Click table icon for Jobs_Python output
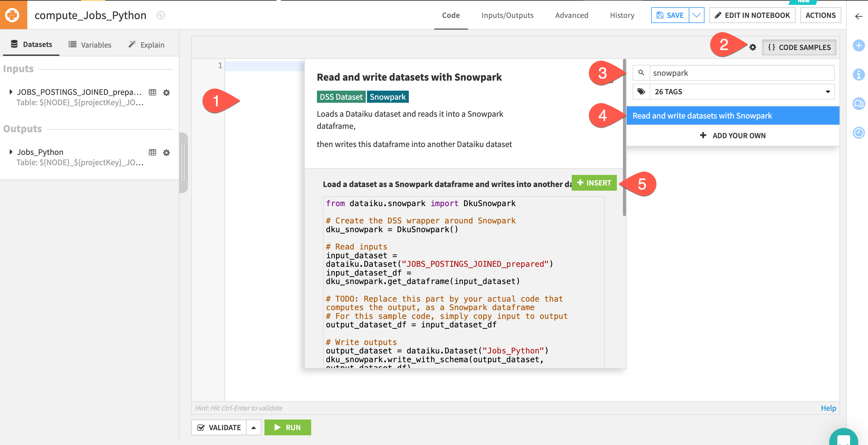 point(152,152)
